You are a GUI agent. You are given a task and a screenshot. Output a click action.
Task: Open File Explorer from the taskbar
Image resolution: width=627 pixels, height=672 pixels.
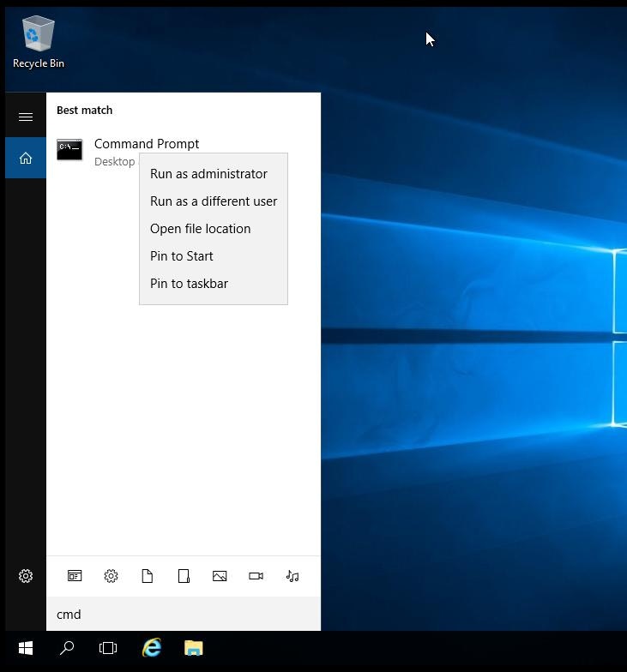coord(194,648)
